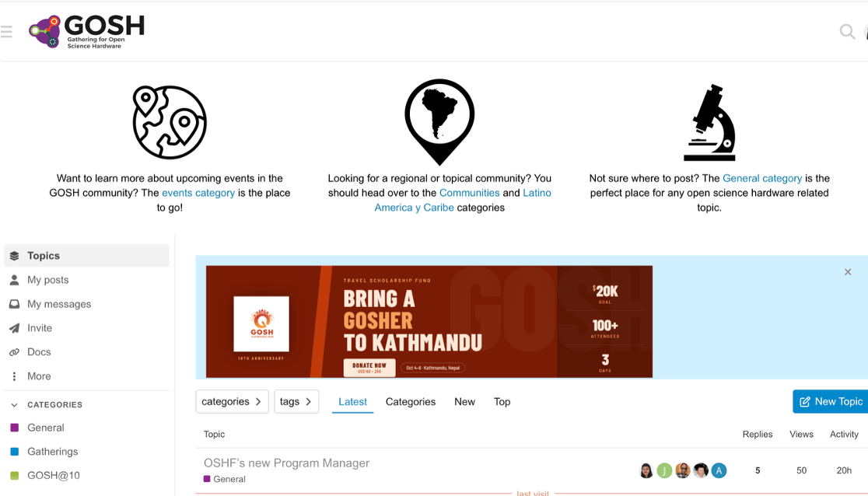Screen dimensions: 868x496
Task: Click the green J avatar
Action: [x=664, y=470]
